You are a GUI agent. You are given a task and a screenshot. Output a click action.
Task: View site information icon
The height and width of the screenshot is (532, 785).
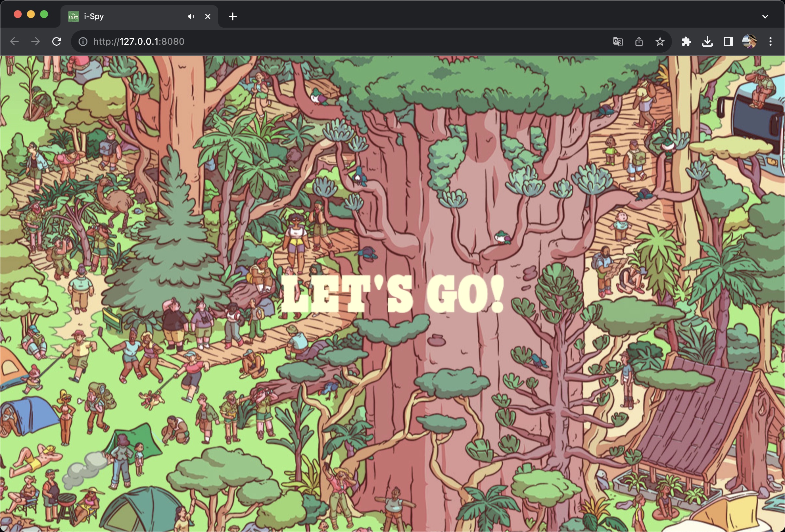83,41
